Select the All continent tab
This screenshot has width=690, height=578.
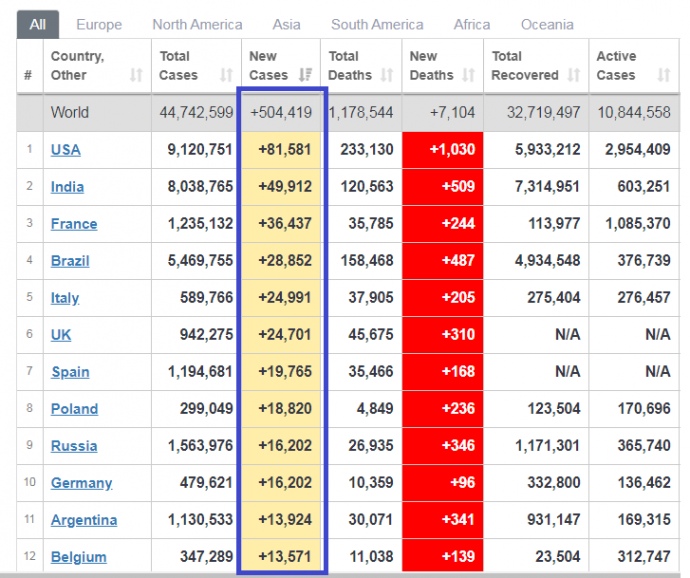[37, 24]
